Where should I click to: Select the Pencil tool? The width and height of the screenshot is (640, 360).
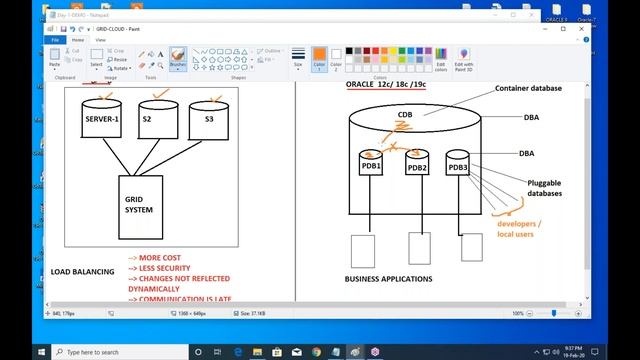(142, 54)
